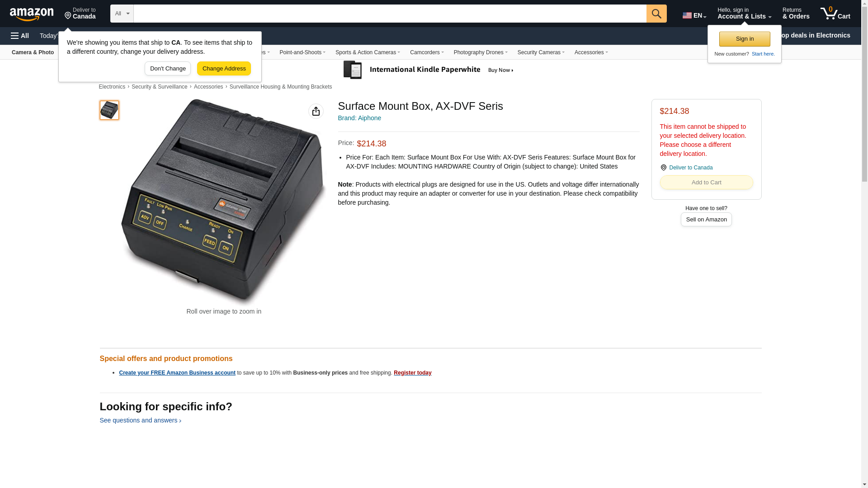Viewport: 868px width, 488px height.
Task: Open the EN language selector
Action: pos(694,15)
